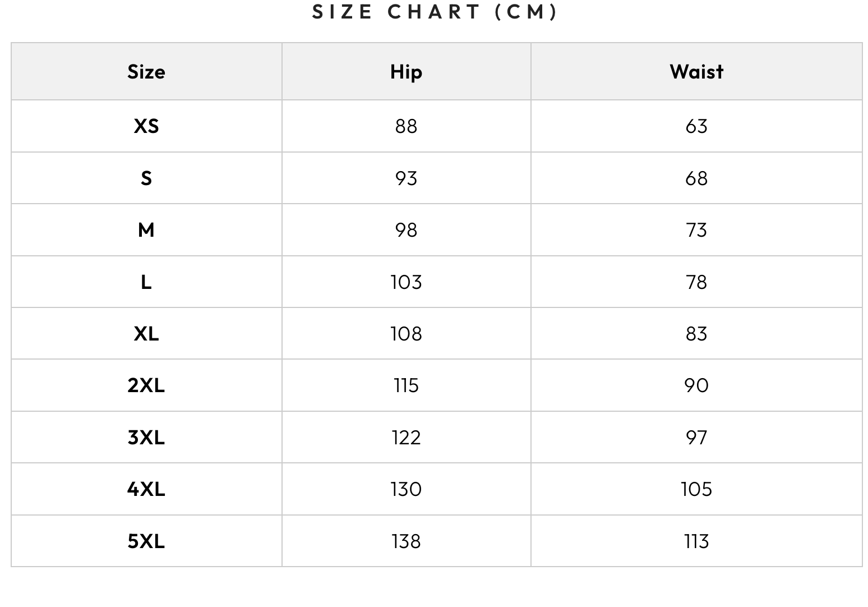Select the 5XL size row label
Image resolution: width=868 pixels, height=607 pixels.
click(146, 541)
